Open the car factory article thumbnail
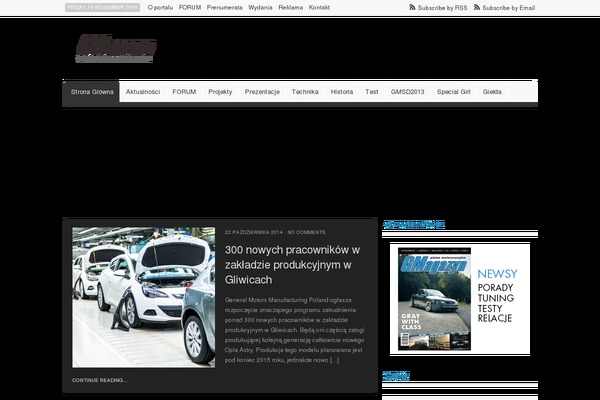Image resolution: width=600 pixels, height=400 pixels. [x=143, y=297]
